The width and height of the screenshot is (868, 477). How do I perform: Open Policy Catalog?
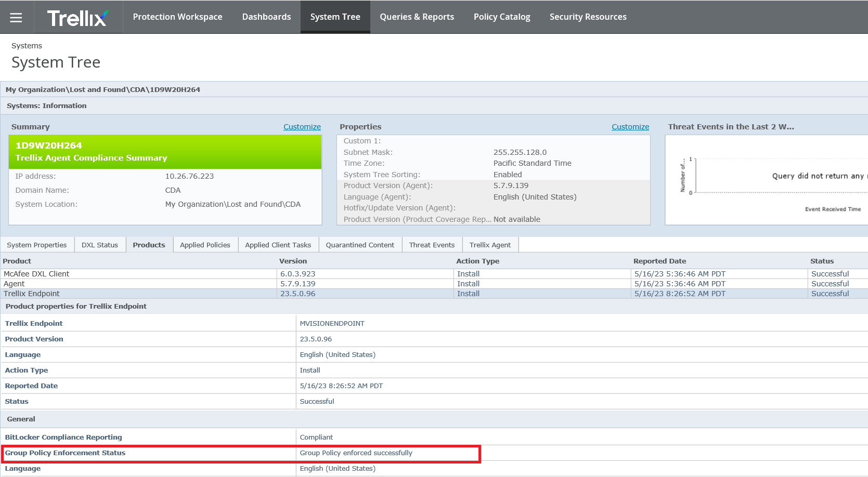[502, 17]
